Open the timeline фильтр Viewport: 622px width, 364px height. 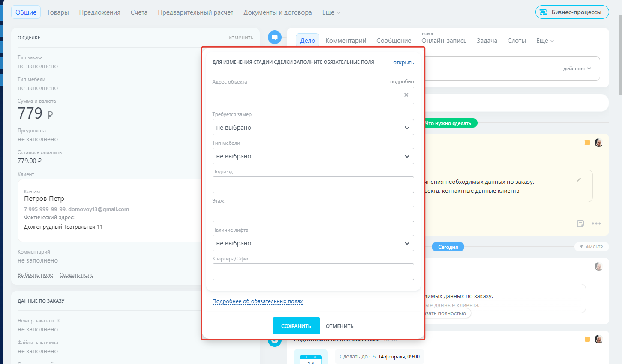(x=591, y=247)
